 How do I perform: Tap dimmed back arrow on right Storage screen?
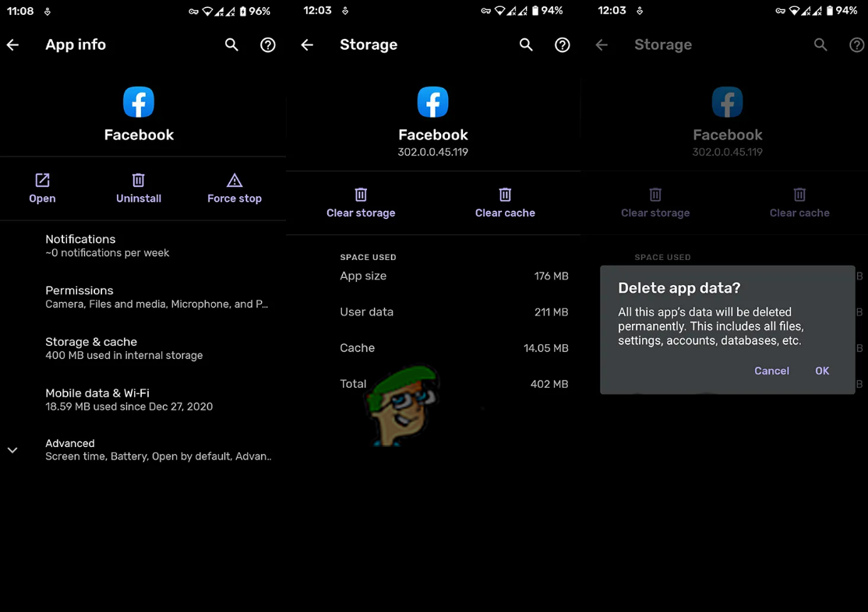click(602, 45)
